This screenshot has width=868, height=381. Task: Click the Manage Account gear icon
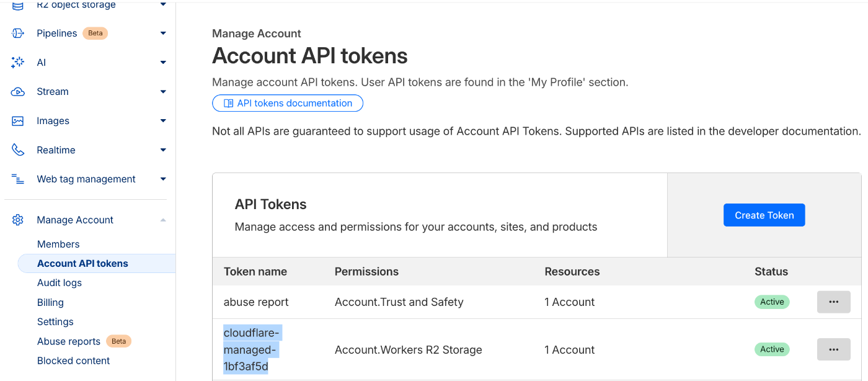[x=17, y=220]
